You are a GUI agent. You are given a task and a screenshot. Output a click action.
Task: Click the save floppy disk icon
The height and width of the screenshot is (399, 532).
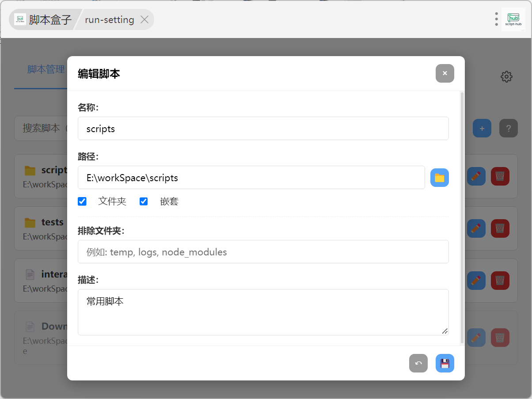coord(445,364)
